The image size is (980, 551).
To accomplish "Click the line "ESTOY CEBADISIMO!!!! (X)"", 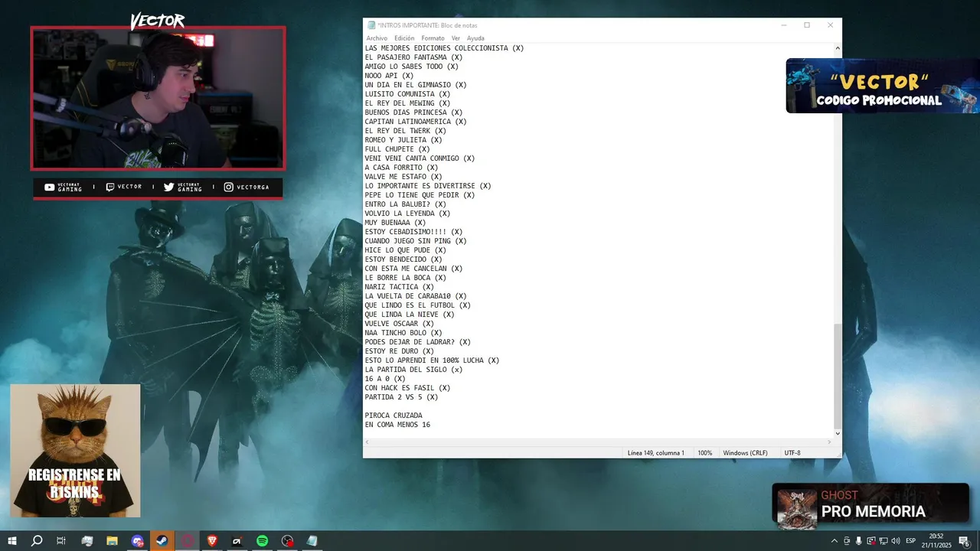I will click(413, 232).
